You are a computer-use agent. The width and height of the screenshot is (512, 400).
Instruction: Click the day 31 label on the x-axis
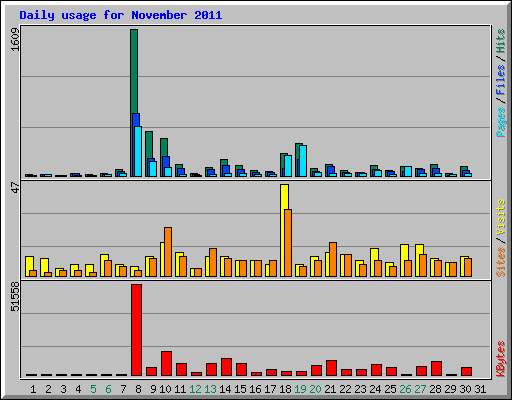[x=480, y=389]
